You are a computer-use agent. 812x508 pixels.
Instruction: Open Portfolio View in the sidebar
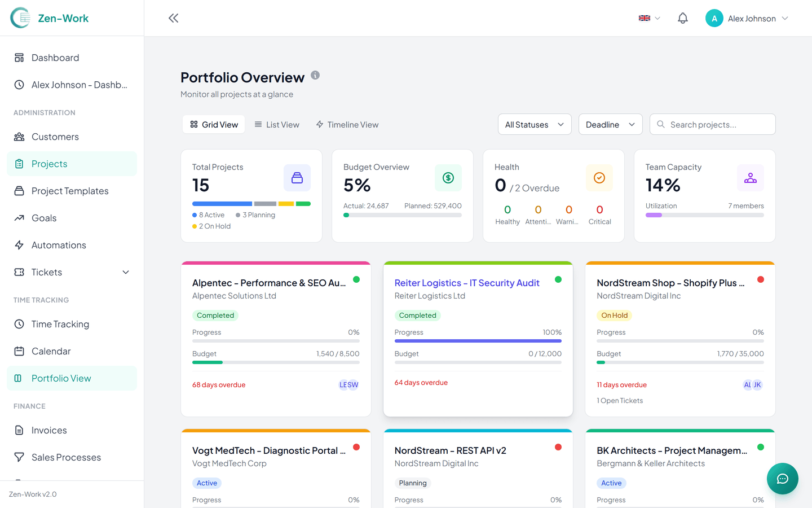click(72, 378)
